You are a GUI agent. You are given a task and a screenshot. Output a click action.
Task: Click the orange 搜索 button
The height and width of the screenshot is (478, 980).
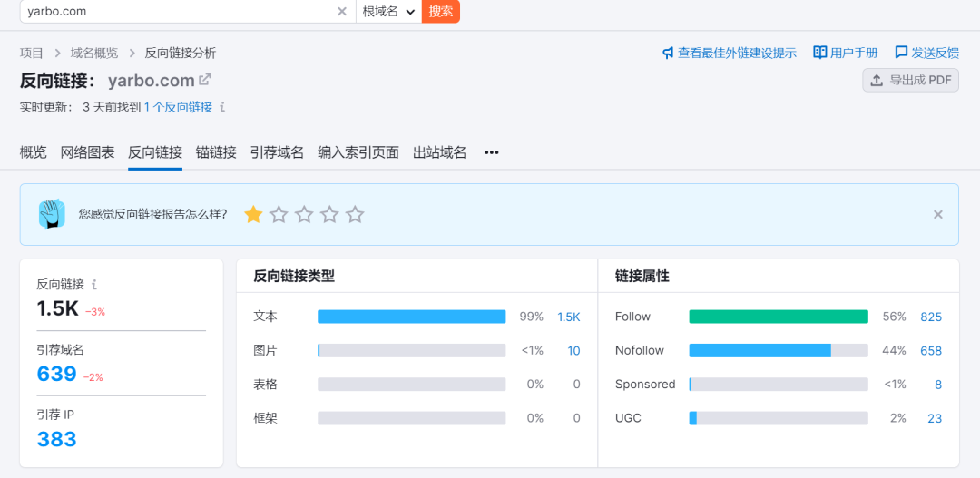pos(441,11)
